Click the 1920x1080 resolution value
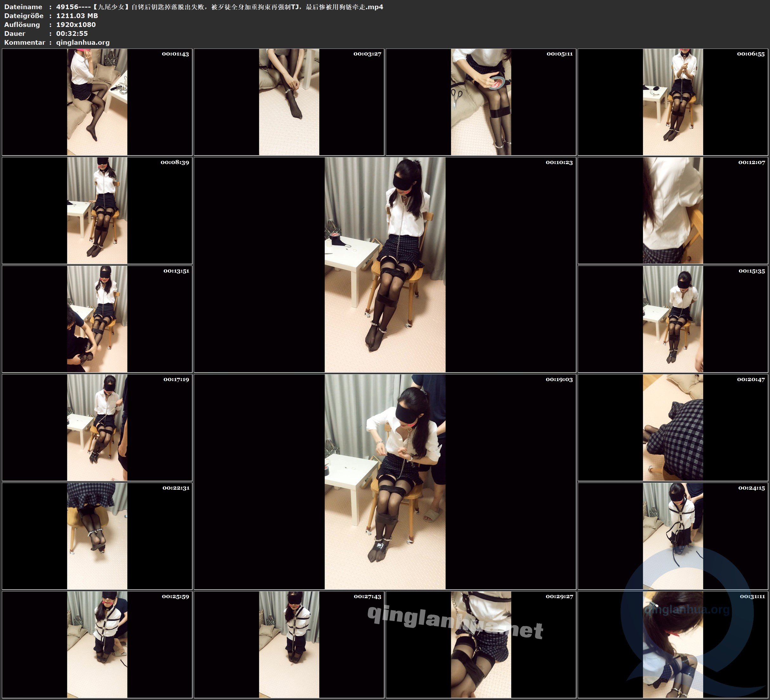The width and height of the screenshot is (770, 700). (x=76, y=24)
